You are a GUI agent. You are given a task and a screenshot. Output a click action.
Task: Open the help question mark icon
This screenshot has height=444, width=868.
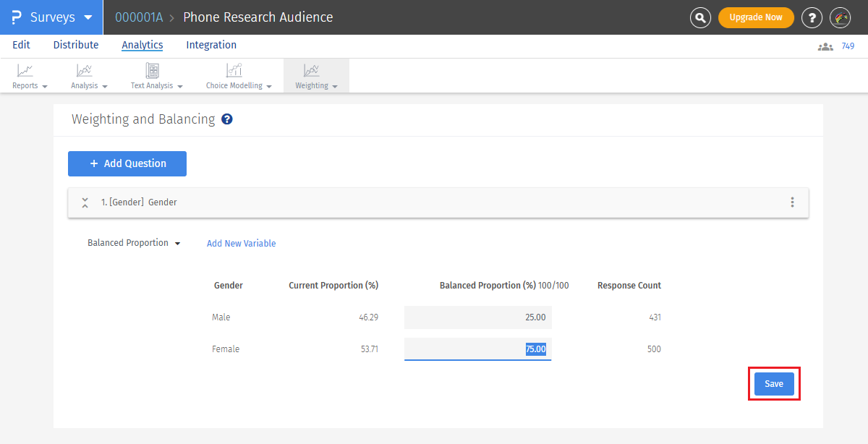tap(813, 17)
